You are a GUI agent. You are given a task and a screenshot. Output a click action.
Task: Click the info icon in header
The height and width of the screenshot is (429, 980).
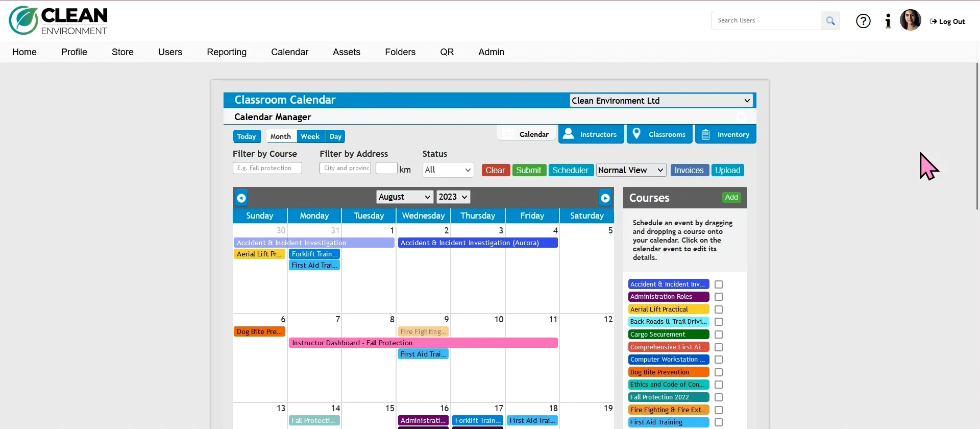[x=888, y=21]
